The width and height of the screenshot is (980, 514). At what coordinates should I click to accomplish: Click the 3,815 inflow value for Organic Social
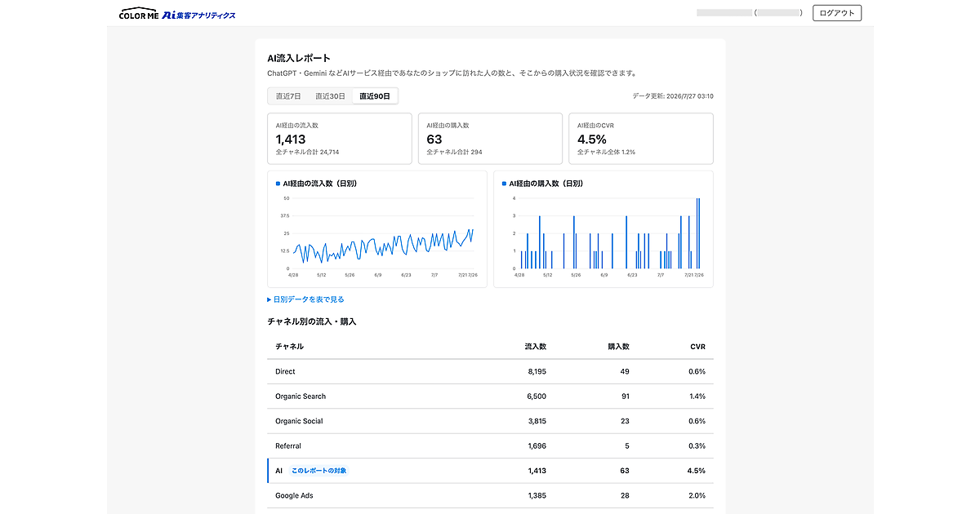[537, 421]
